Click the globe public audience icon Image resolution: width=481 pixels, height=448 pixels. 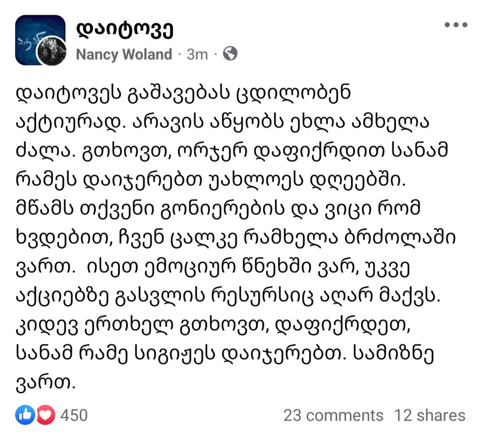[x=230, y=54]
